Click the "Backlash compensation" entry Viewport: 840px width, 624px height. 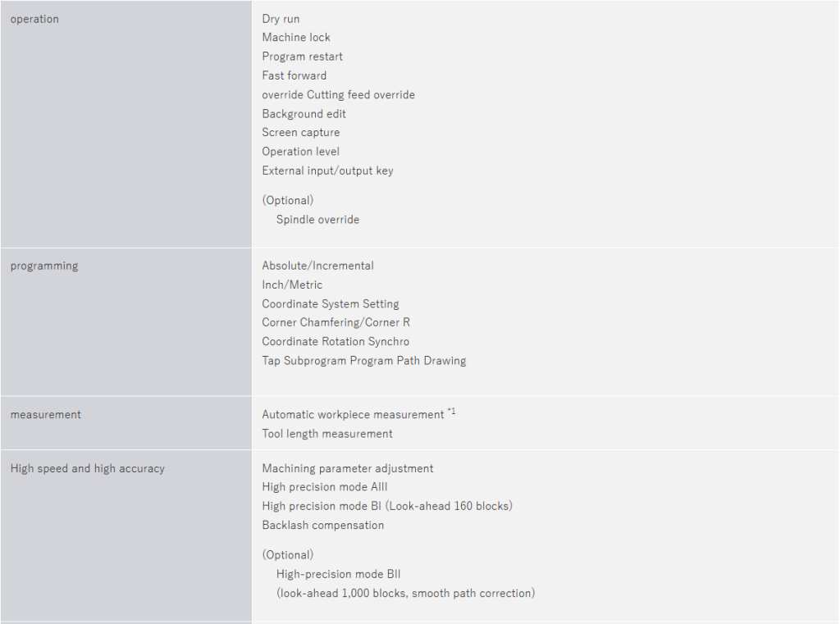pyautogui.click(x=323, y=526)
